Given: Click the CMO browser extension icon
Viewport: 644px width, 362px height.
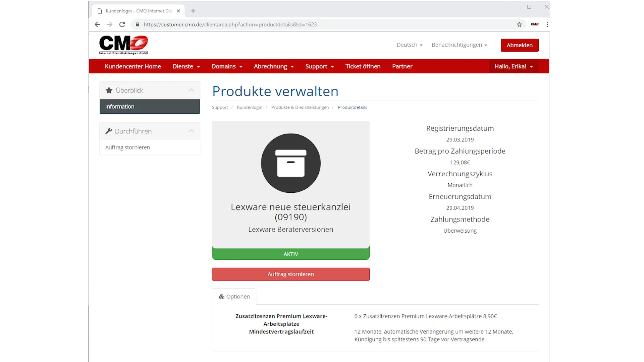Looking at the screenshot, I should tap(535, 24).
